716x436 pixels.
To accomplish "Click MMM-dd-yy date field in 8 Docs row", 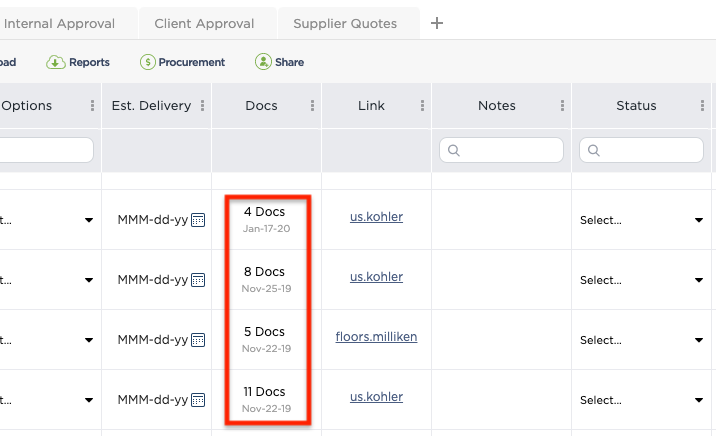I will [x=153, y=279].
